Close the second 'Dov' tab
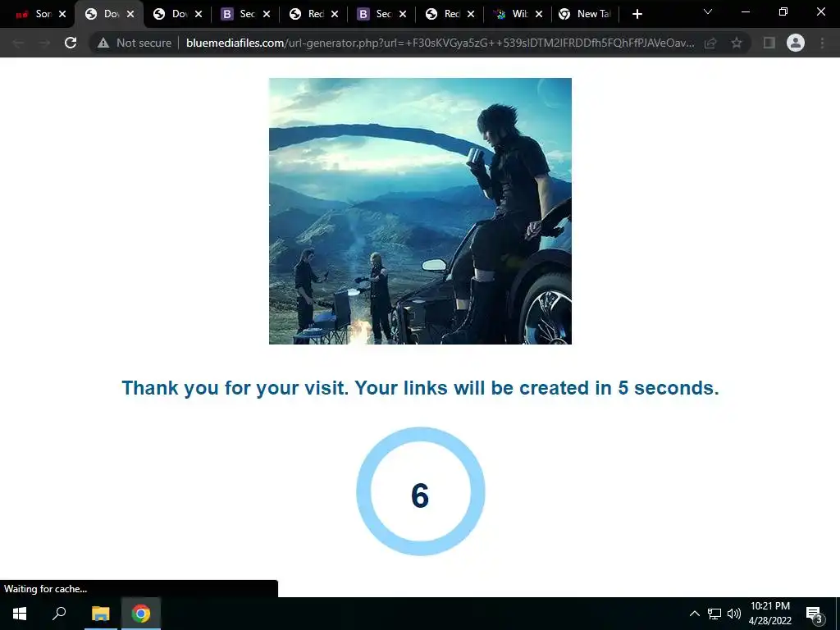The height and width of the screenshot is (630, 840). (199, 15)
